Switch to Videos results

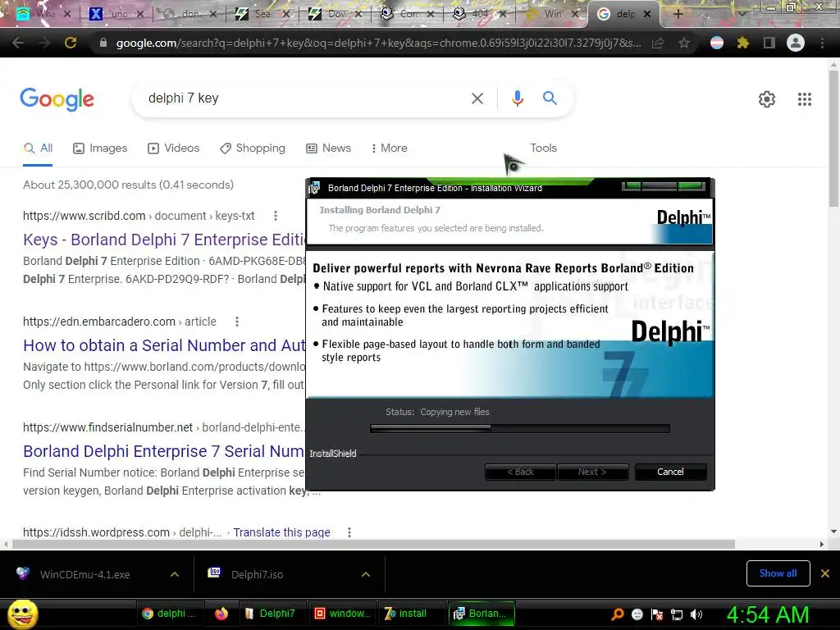174,148
